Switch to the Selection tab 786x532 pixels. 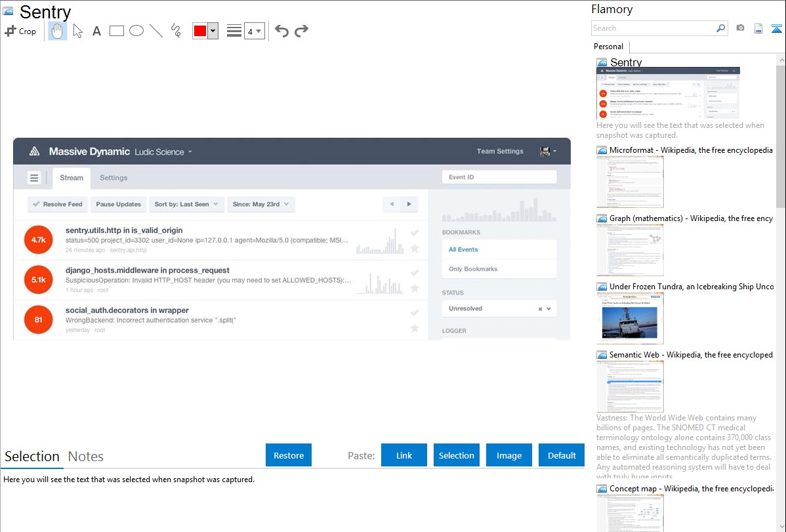click(32, 457)
